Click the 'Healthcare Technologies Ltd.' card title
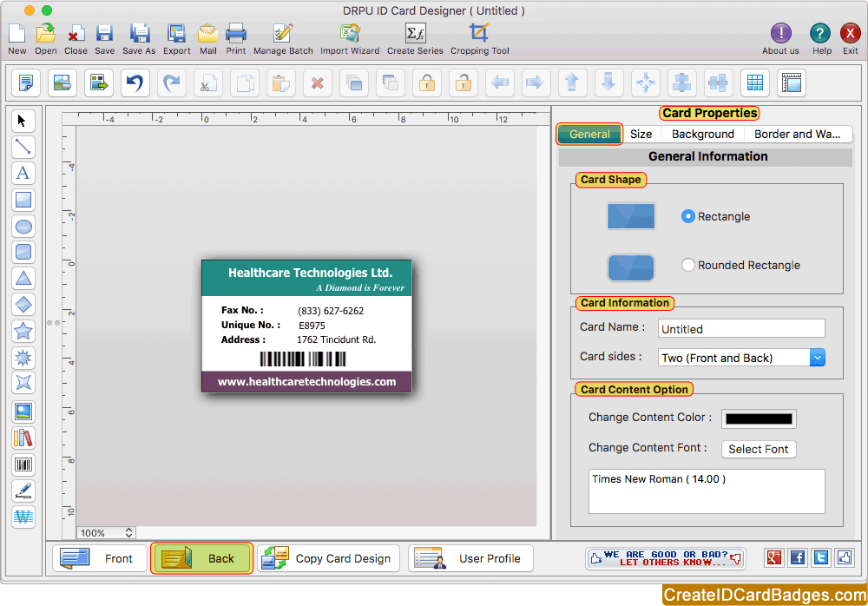This screenshot has height=606, width=868. point(310,273)
